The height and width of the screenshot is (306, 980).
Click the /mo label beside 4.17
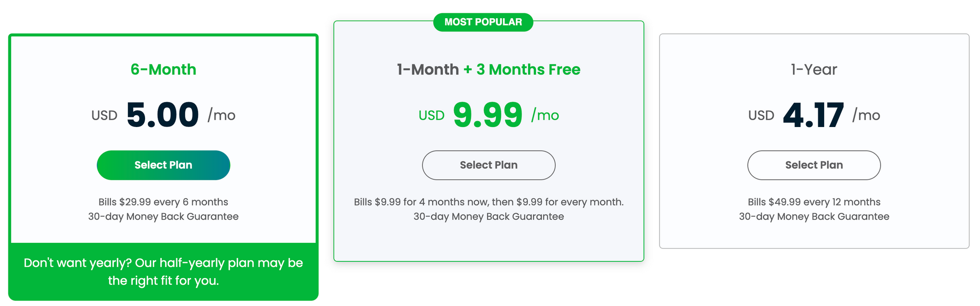pos(866,115)
